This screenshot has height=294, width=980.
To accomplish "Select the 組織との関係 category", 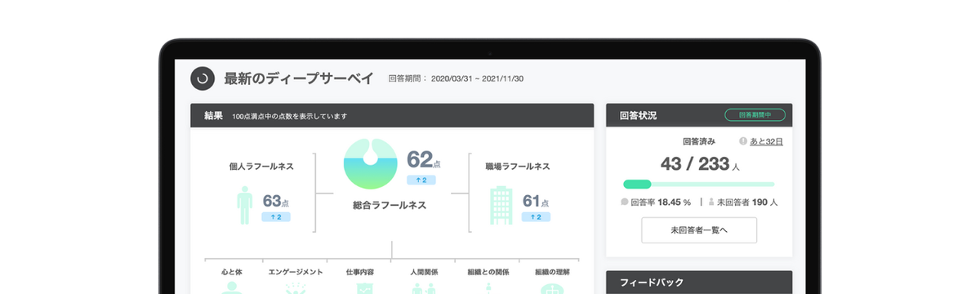I will (x=487, y=272).
